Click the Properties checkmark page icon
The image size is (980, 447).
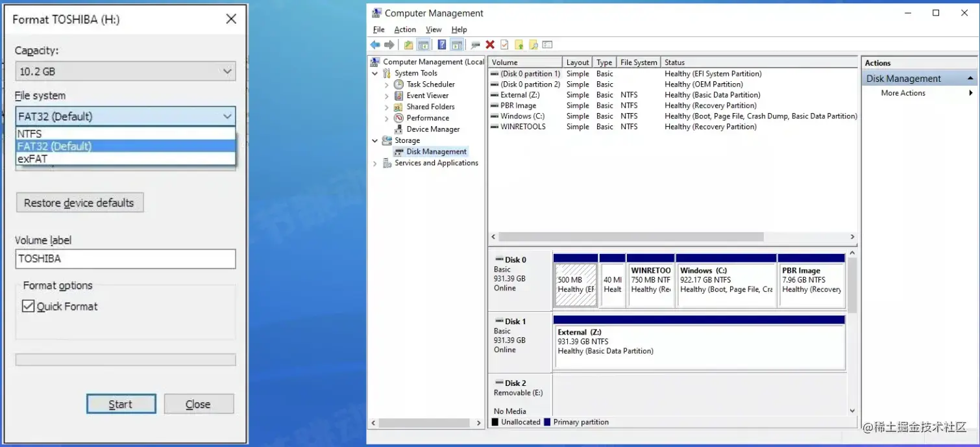click(504, 45)
